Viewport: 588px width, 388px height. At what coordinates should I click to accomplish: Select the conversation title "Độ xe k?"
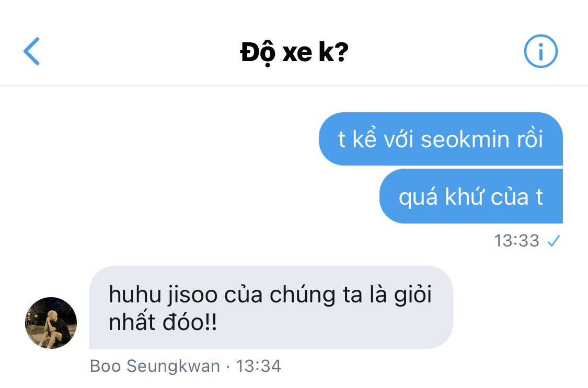click(294, 52)
